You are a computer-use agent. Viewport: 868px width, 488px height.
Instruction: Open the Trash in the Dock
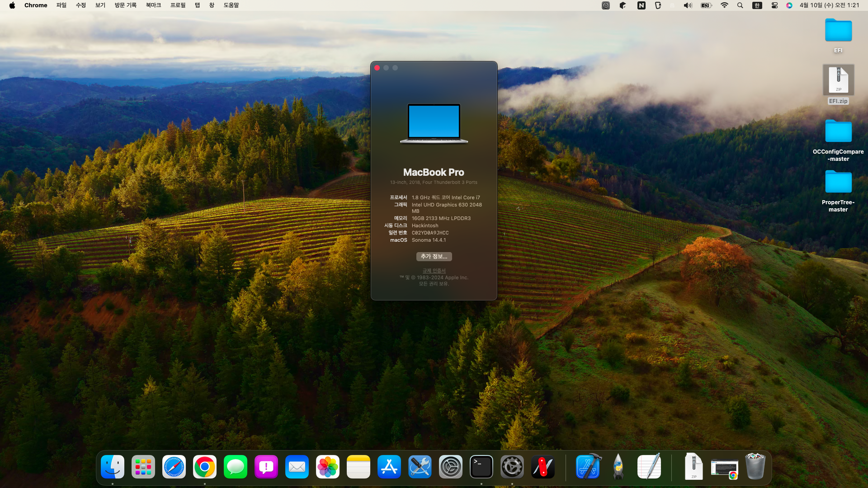[x=755, y=467]
